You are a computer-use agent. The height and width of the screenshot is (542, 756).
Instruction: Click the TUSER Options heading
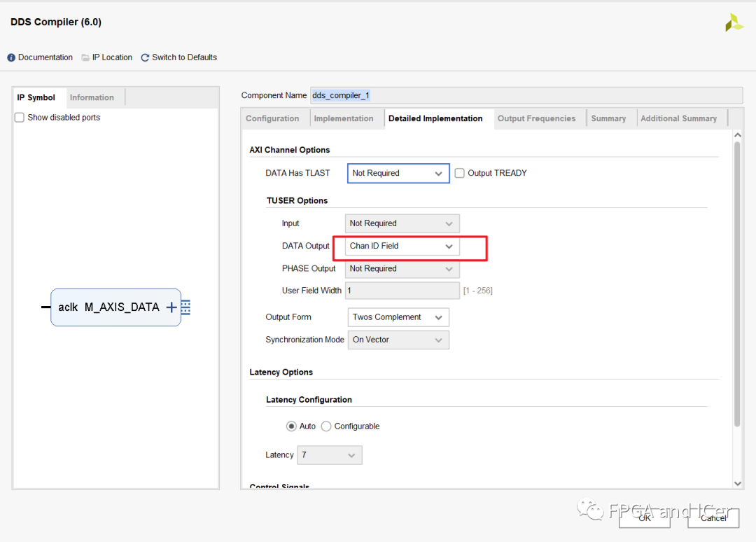click(x=297, y=200)
